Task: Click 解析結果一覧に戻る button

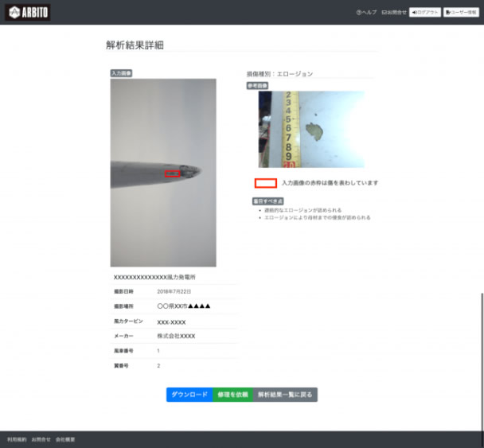Action: 286,395
